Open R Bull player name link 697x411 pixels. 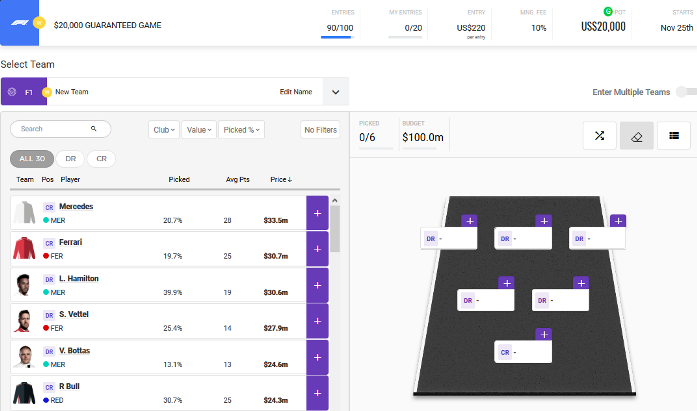tap(69, 386)
